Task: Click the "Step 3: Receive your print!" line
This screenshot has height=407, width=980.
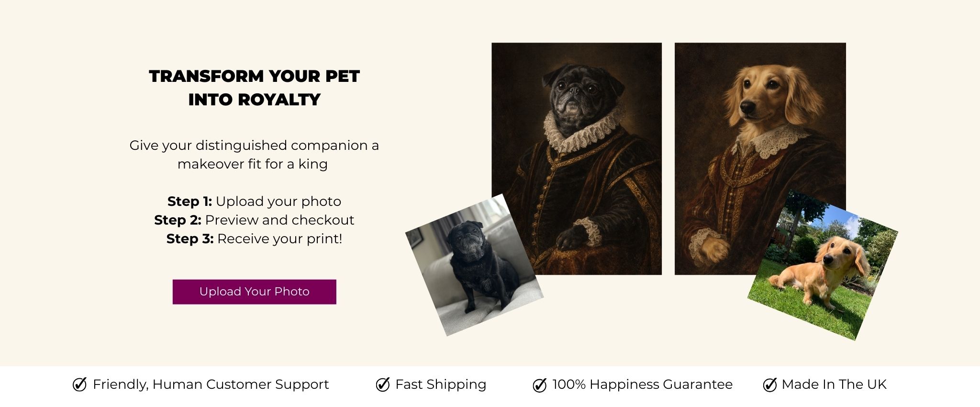Action: tap(254, 238)
